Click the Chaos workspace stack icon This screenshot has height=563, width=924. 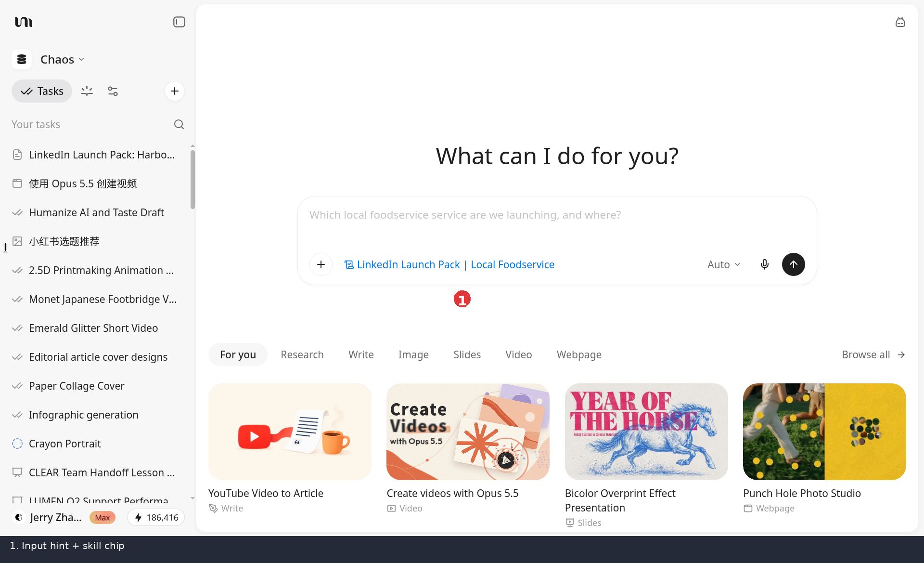tap(22, 59)
